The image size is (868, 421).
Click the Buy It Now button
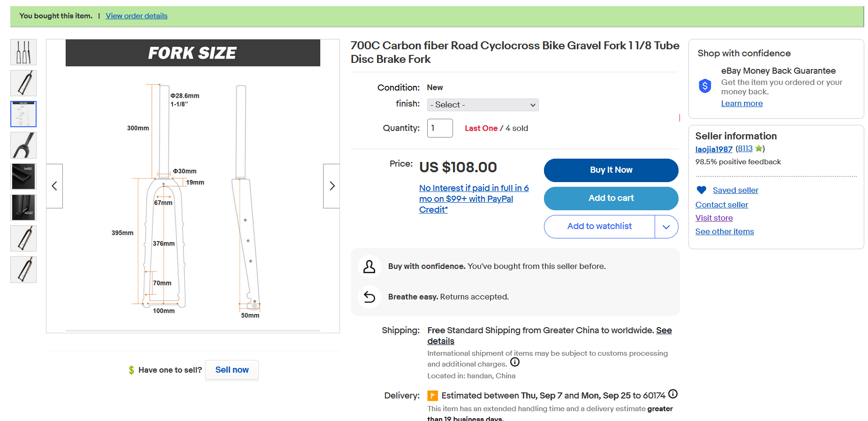click(611, 170)
